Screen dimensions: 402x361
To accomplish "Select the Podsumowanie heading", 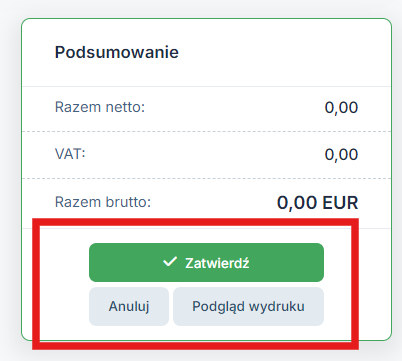I will click(x=117, y=52).
